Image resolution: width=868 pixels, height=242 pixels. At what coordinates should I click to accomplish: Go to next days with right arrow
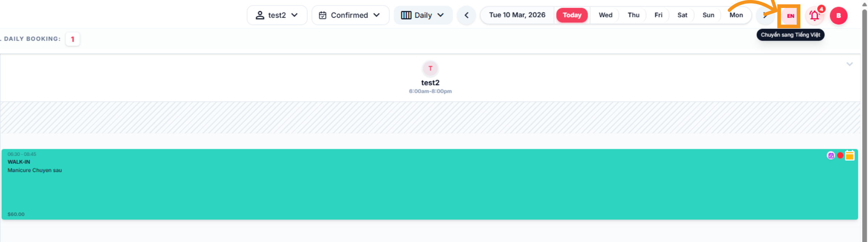click(765, 16)
